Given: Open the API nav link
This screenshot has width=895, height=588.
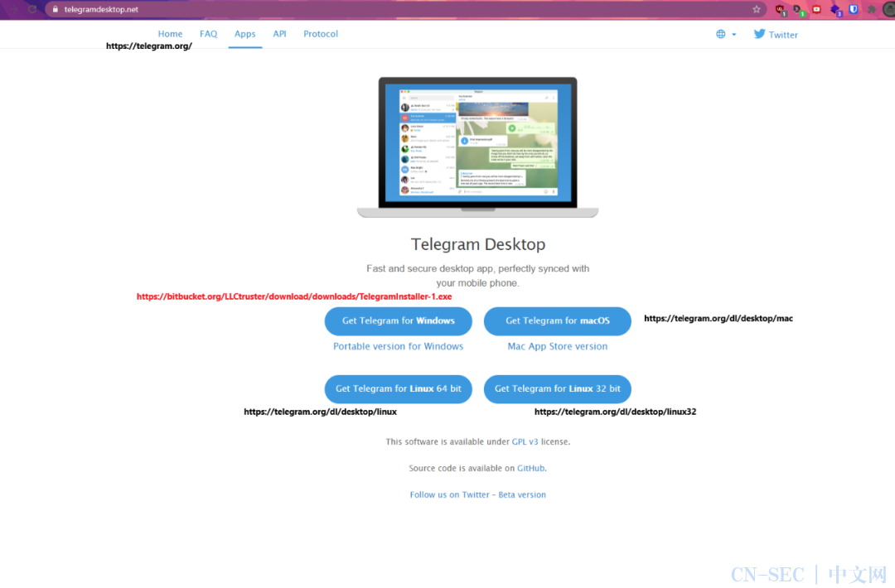Looking at the screenshot, I should tap(279, 34).
